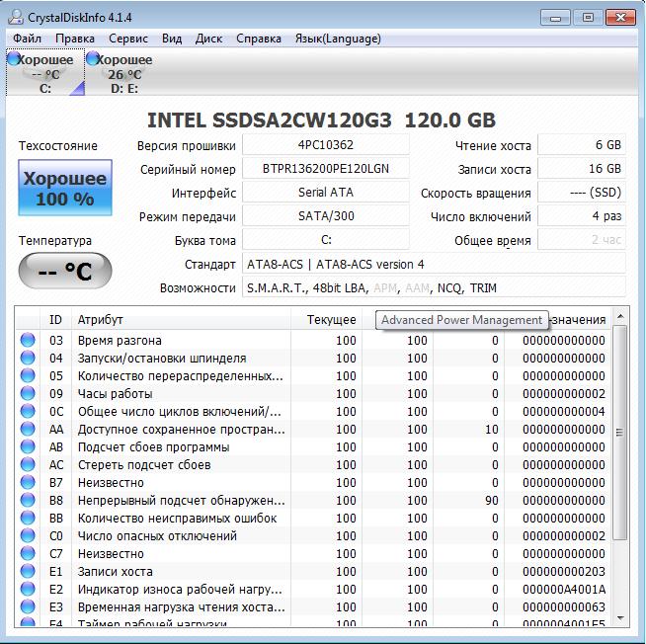Viewport: 646px width, 644px height.
Task: Click raw value 000000A4001A
Action: coord(564,590)
